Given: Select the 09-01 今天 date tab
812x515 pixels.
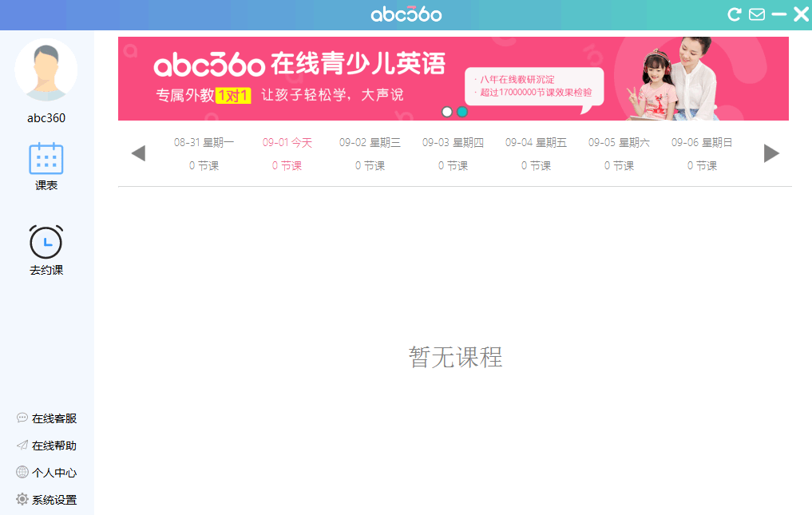Looking at the screenshot, I should pos(287,154).
